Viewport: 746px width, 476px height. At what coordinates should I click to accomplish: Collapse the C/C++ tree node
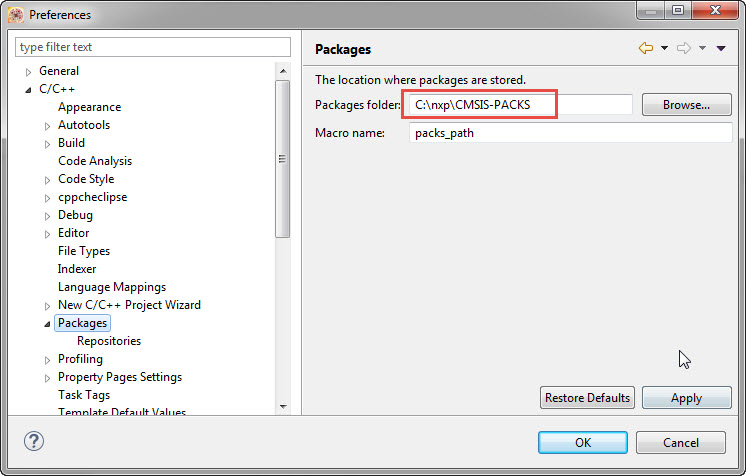pos(28,89)
